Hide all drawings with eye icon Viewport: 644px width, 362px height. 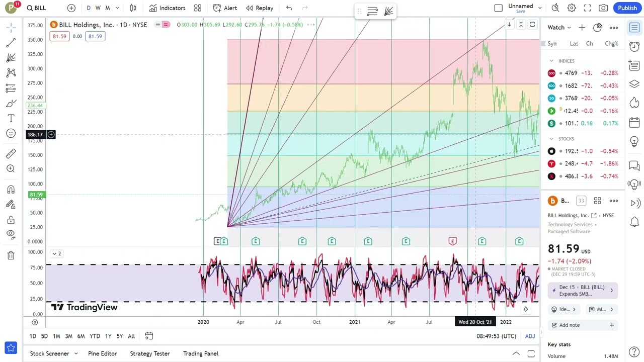click(x=11, y=234)
